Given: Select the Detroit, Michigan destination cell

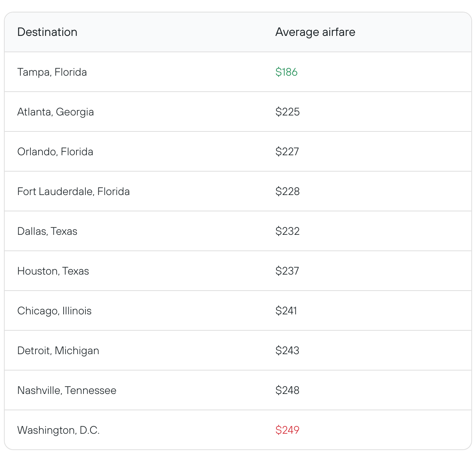Looking at the screenshot, I should point(58,351).
